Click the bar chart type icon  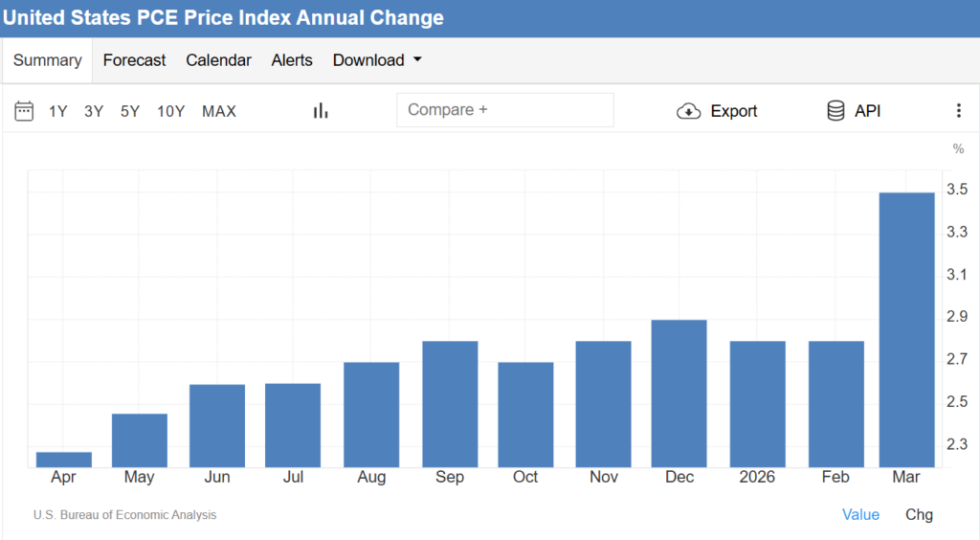pos(321,111)
